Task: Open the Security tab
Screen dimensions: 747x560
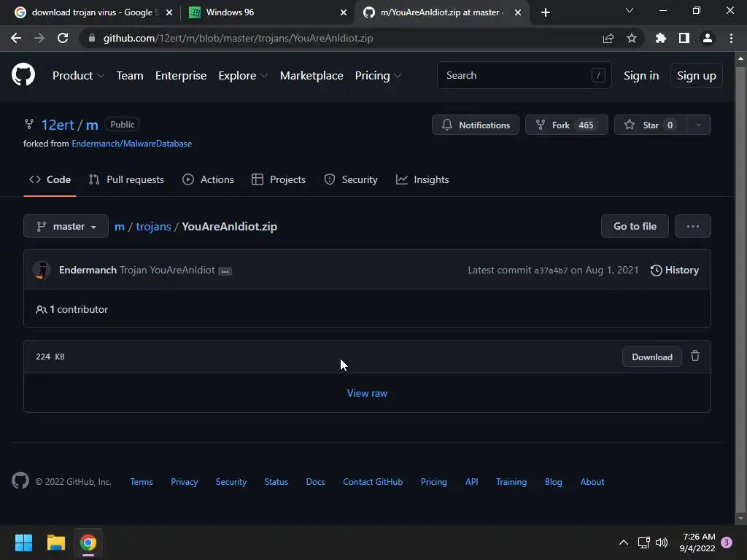Action: coord(351,179)
